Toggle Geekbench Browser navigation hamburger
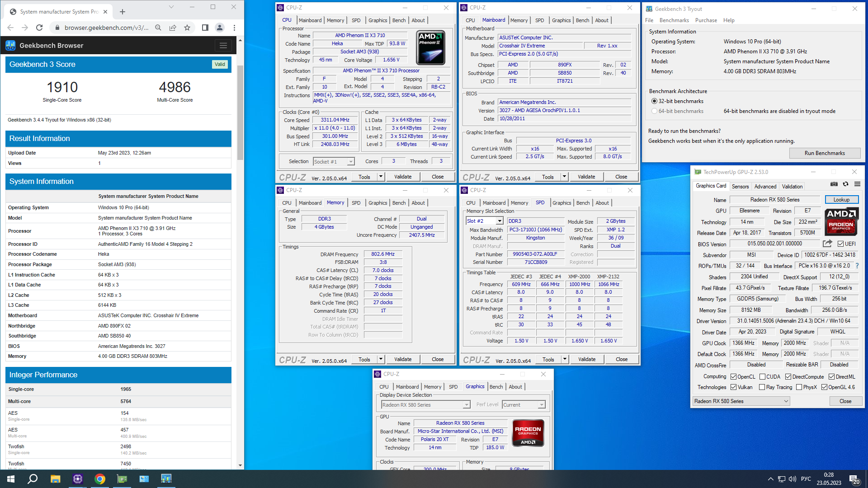 coord(223,45)
